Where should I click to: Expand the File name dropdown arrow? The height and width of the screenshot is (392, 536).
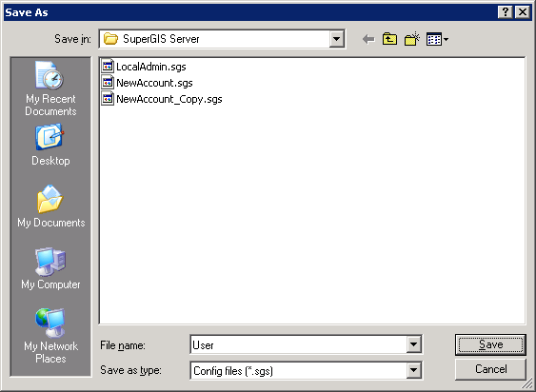[413, 344]
